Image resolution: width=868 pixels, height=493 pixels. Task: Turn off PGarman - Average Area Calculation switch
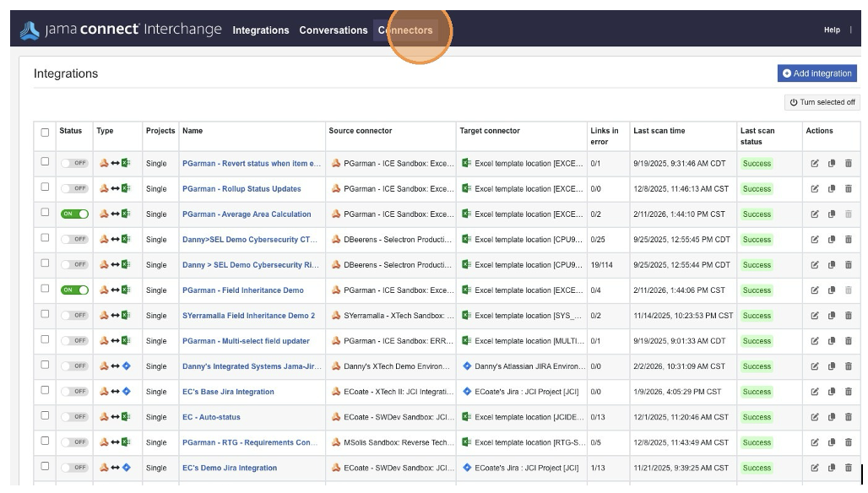point(75,214)
